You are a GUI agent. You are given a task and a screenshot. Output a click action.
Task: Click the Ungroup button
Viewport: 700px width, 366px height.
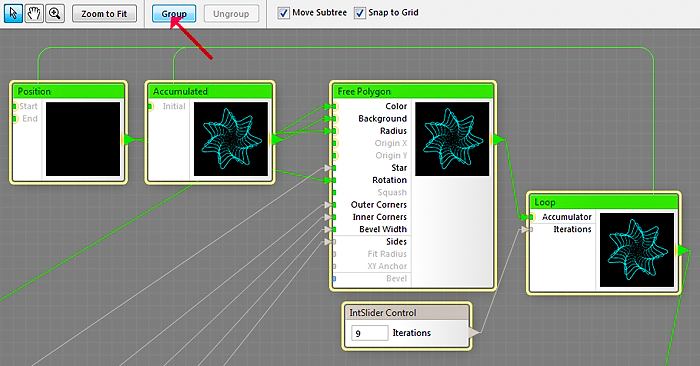(231, 14)
